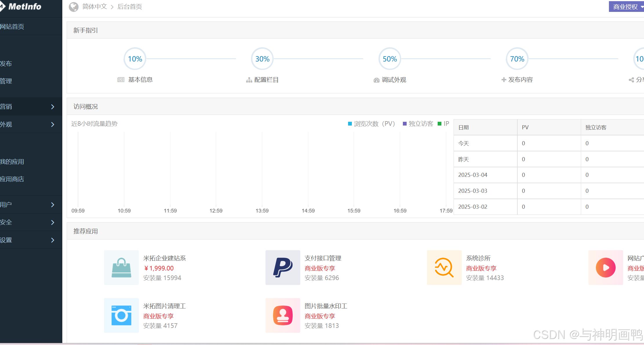Click the 50% progress step circle
This screenshot has width=644, height=345.
[390, 59]
